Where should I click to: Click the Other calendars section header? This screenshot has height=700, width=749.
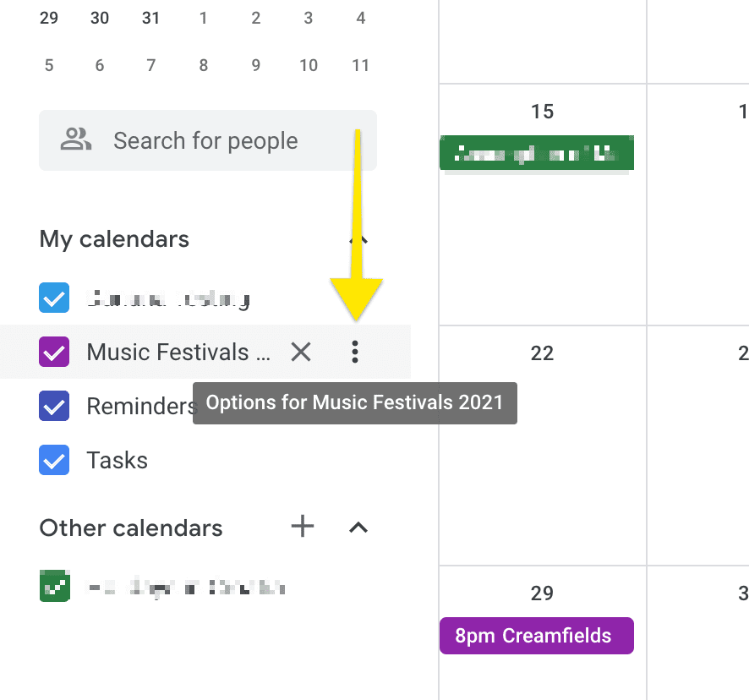click(130, 528)
